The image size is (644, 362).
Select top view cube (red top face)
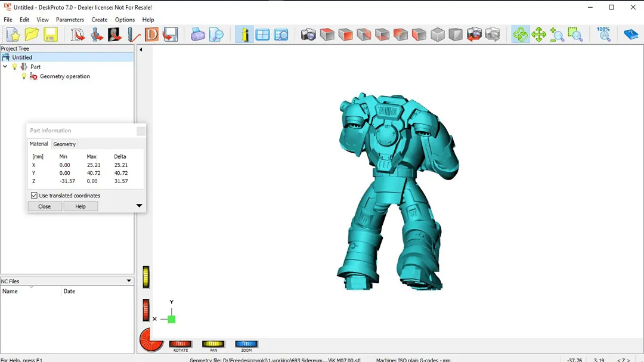point(327,35)
